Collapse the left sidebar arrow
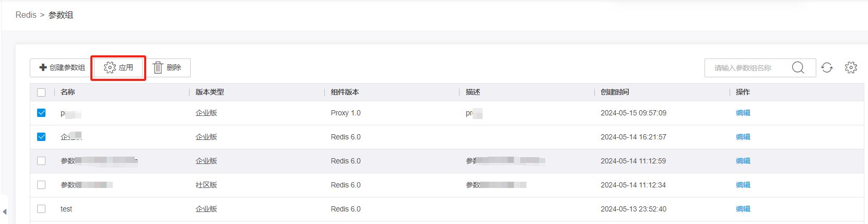The width and height of the screenshot is (868, 224). pyautogui.click(x=5, y=211)
